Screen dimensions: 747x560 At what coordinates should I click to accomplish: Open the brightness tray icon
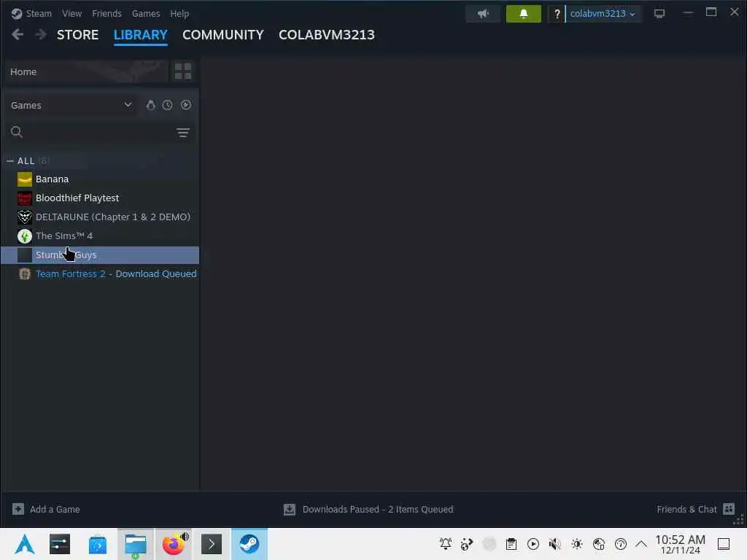pyautogui.click(x=577, y=544)
